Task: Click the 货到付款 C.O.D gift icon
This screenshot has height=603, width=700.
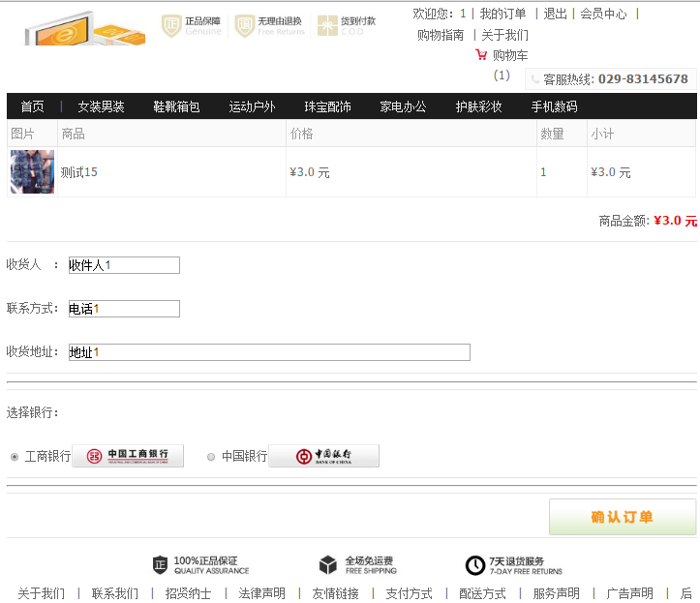Action: pos(327,25)
